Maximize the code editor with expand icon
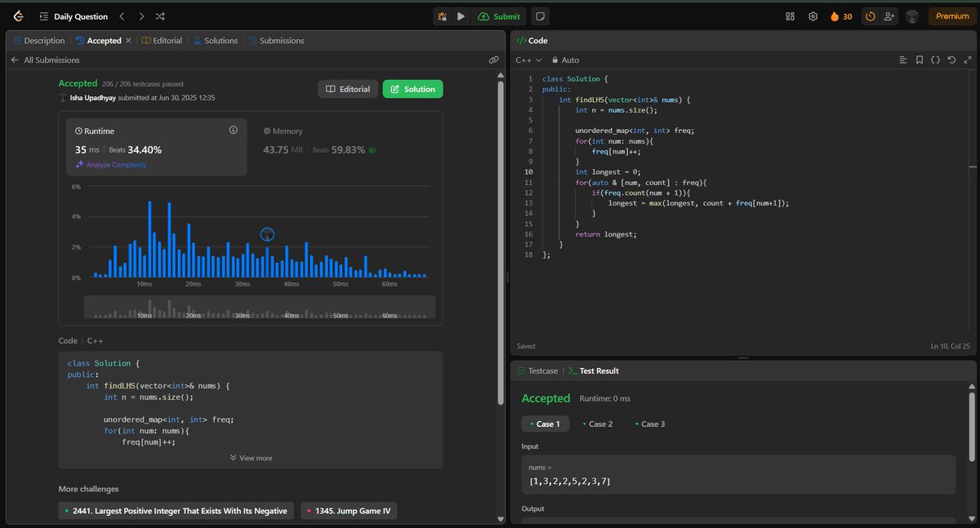This screenshot has width=980, height=528. [x=969, y=60]
